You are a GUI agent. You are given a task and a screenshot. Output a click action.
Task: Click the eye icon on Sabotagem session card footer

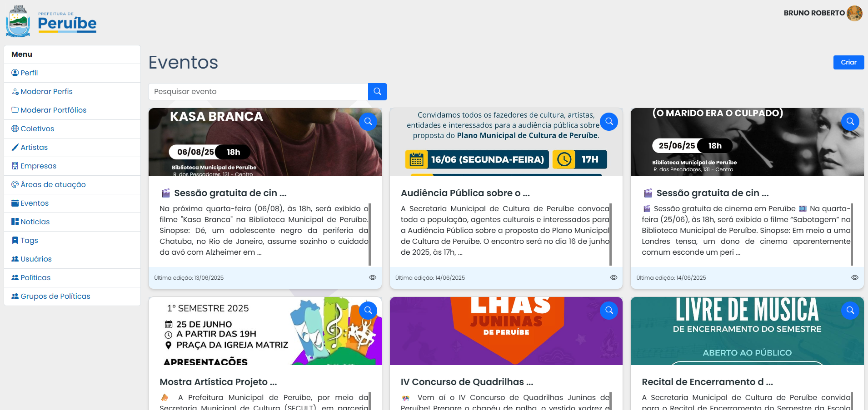[x=854, y=277]
